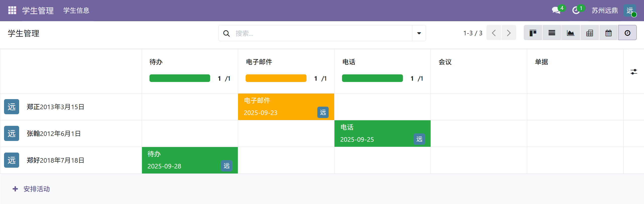Open record 张翰2012年6月1日
The width and height of the screenshot is (644, 204).
[54, 133]
